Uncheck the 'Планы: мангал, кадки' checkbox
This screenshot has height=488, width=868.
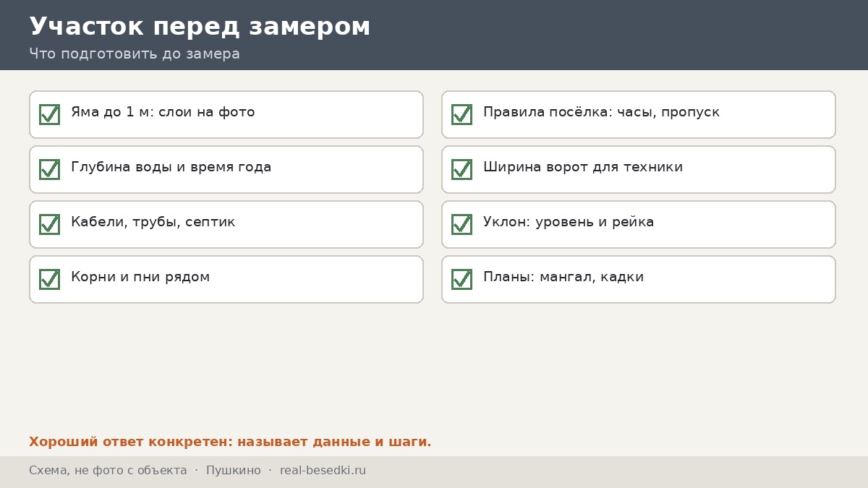[x=461, y=279]
